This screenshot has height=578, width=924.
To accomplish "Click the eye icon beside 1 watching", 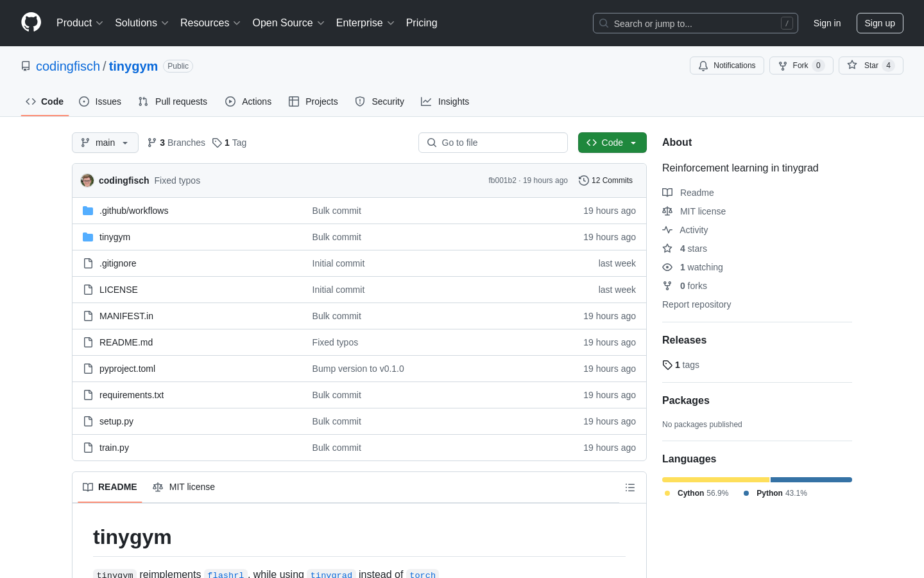I will (x=667, y=267).
